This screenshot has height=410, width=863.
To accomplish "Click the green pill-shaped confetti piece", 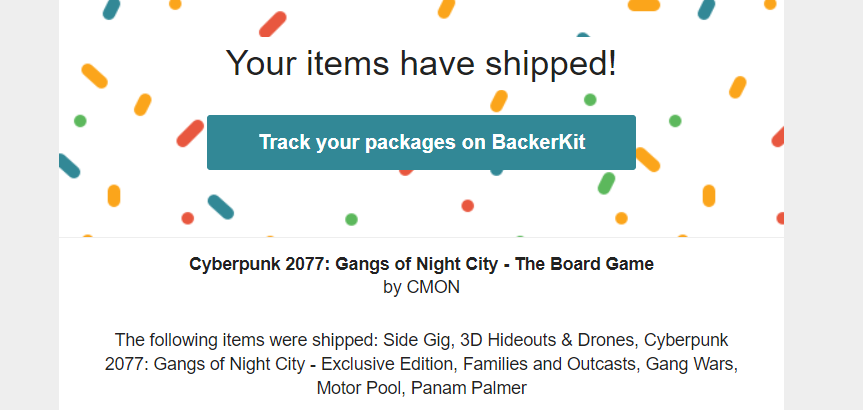I will [606, 183].
